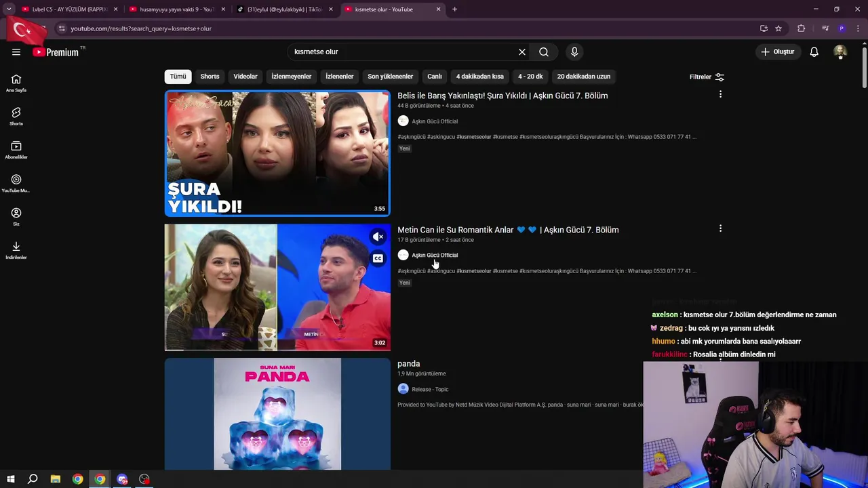Select the 4 - 20 dk chip
The height and width of the screenshot is (488, 868).
click(530, 77)
